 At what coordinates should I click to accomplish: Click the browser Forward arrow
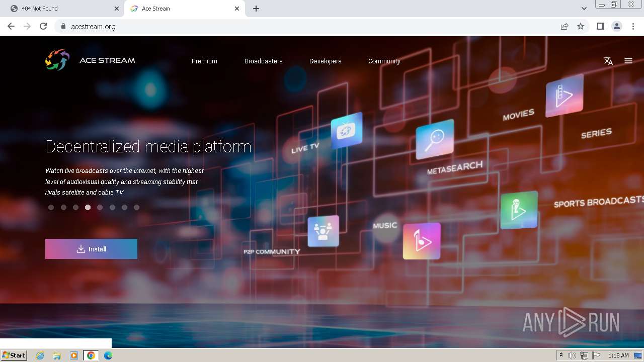27,26
